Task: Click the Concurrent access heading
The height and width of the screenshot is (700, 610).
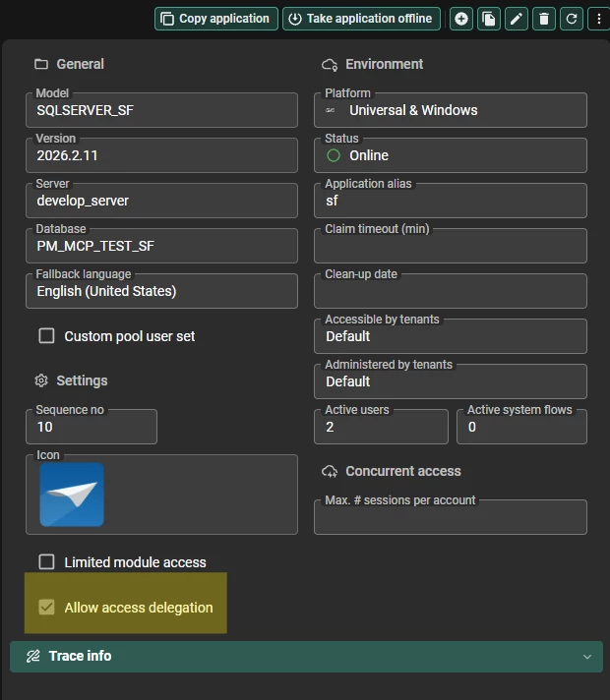Action: (403, 472)
